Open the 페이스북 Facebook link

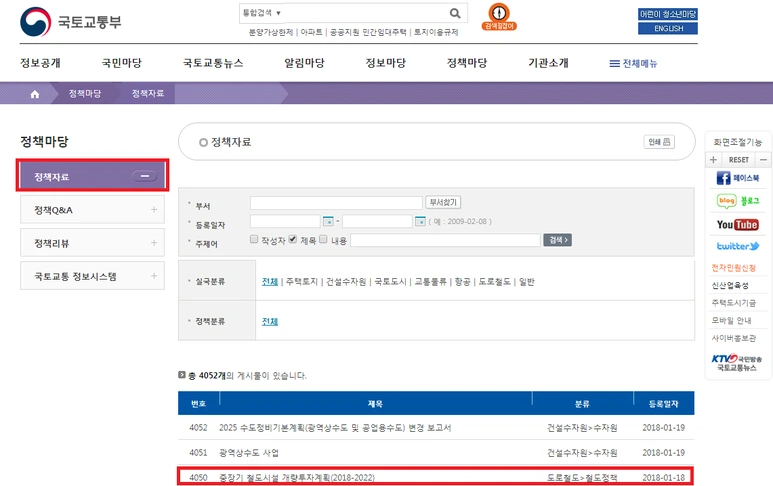click(738, 178)
